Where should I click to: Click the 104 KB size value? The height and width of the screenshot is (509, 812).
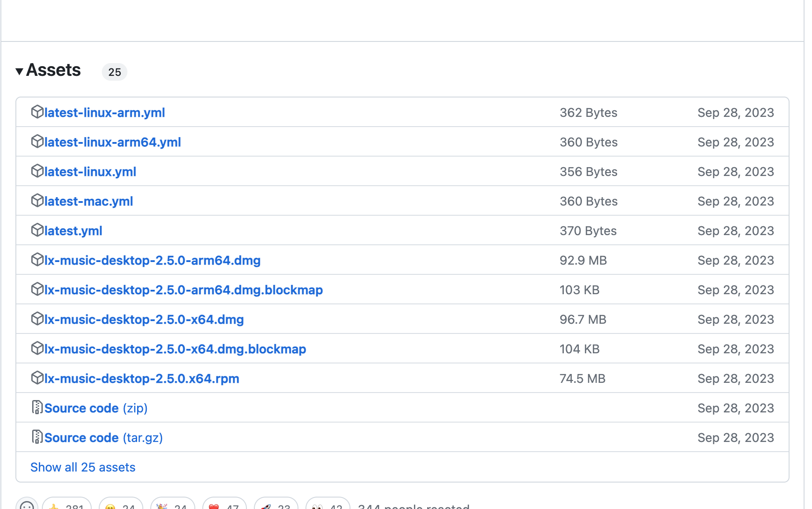click(580, 349)
